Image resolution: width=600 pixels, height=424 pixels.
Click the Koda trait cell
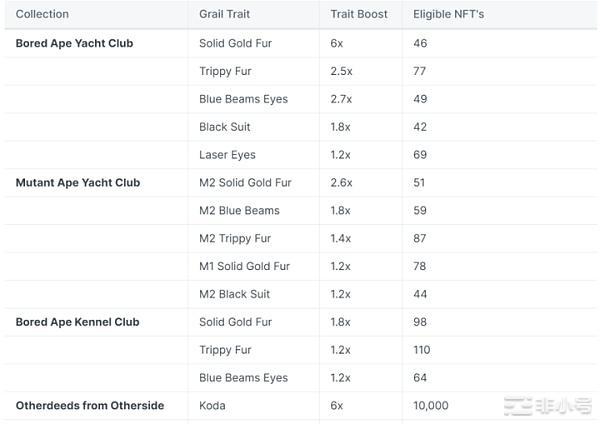point(212,406)
